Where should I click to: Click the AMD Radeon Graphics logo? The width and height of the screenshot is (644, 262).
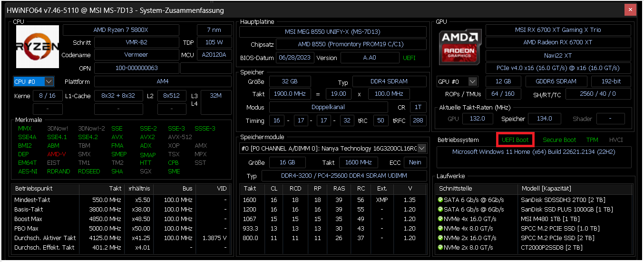pyautogui.click(x=459, y=46)
